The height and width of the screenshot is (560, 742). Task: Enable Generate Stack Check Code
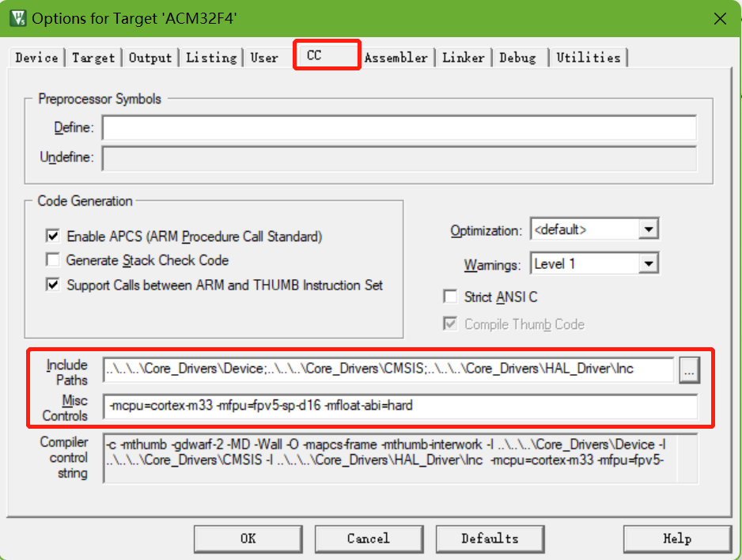53,260
